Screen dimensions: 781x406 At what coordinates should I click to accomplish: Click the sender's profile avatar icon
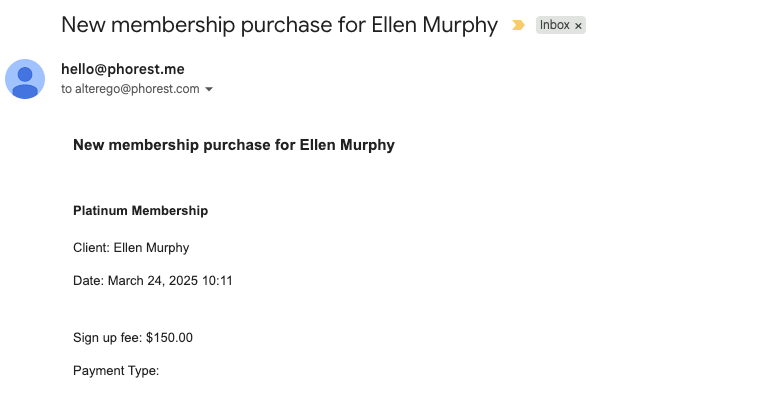click(25, 79)
